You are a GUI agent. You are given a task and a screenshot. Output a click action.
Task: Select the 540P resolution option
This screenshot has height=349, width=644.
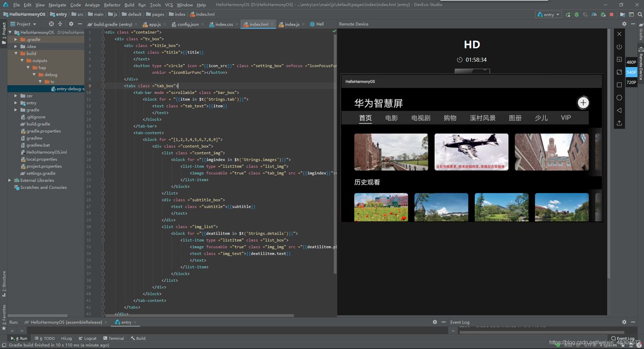(x=631, y=72)
